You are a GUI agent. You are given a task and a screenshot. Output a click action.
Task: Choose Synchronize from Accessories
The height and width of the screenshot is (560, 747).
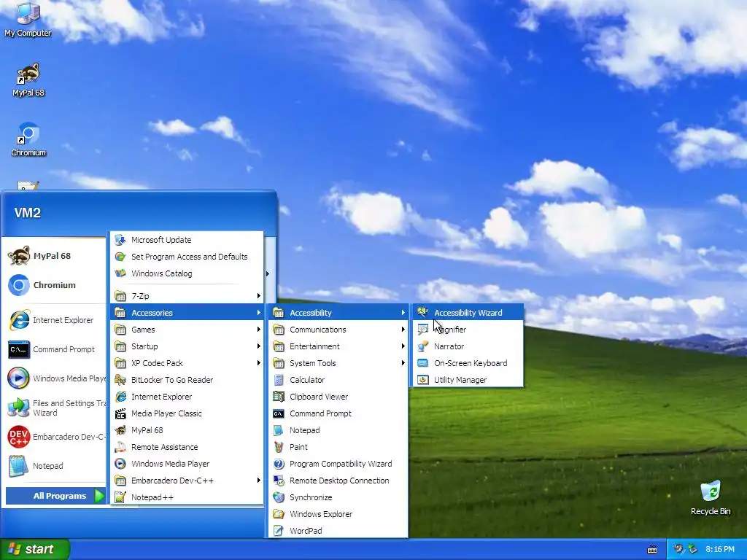pyautogui.click(x=338, y=497)
